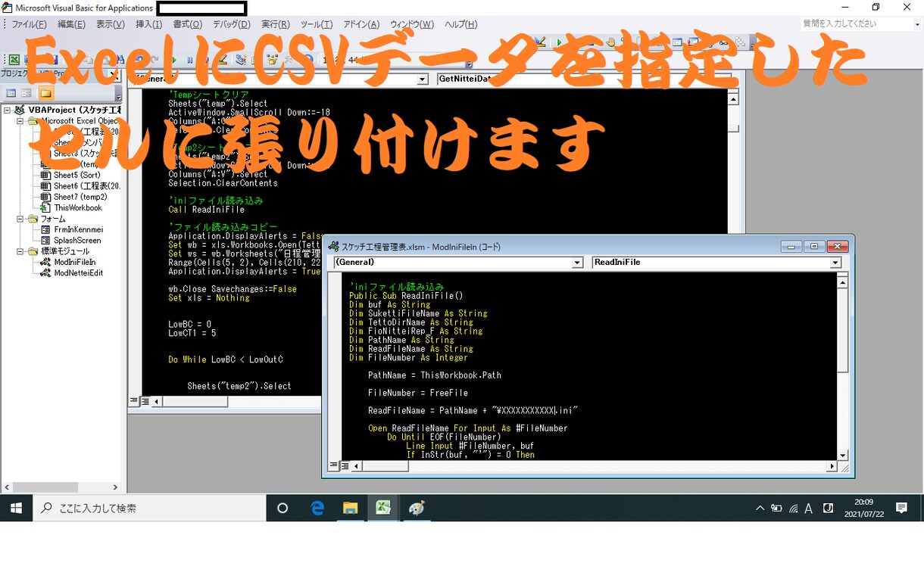This screenshot has height=563, width=924.
Task: Click the up arrow of the main code window scrollbar
Action: [733, 98]
